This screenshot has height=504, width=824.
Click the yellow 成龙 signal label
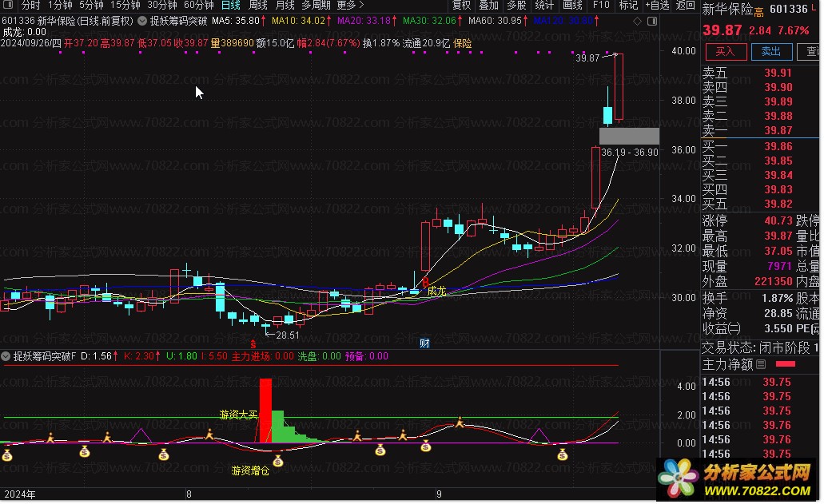[436, 291]
